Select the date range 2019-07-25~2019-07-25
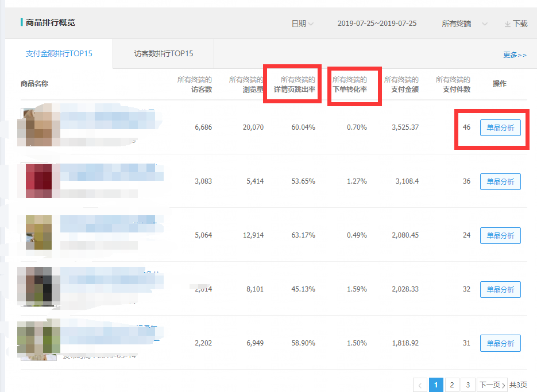This screenshot has width=537, height=392. [x=377, y=24]
